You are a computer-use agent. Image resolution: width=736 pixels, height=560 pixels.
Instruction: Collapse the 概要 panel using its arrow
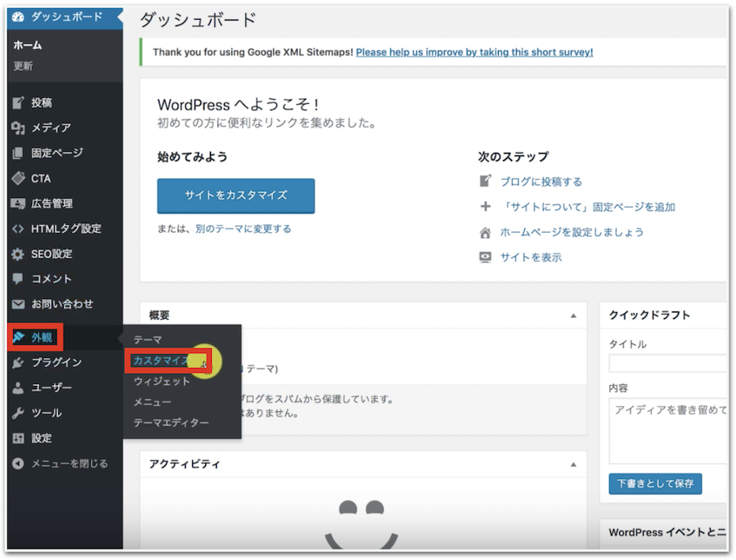[x=572, y=316]
